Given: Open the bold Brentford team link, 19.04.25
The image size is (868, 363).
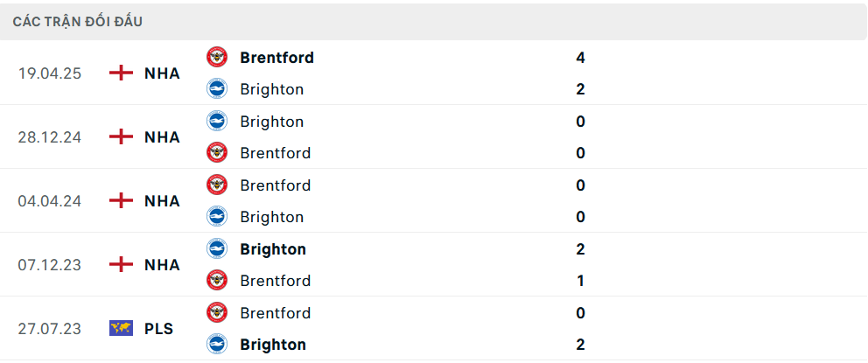Looking at the screenshot, I should coord(276,58).
